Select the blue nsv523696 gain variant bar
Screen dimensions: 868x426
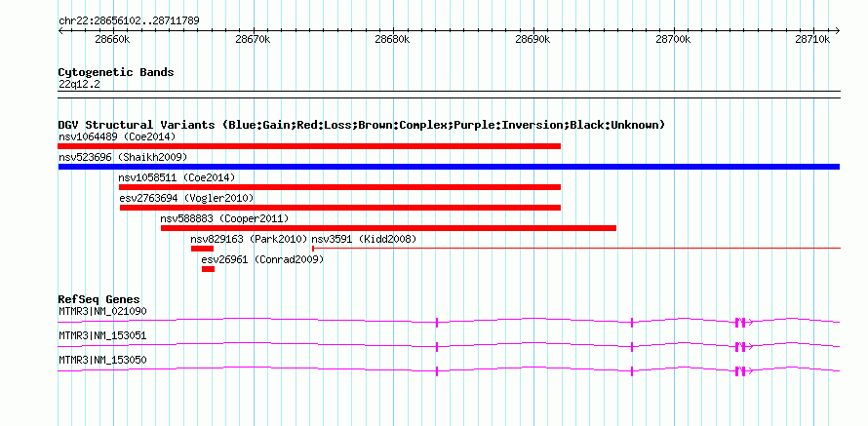tap(449, 167)
